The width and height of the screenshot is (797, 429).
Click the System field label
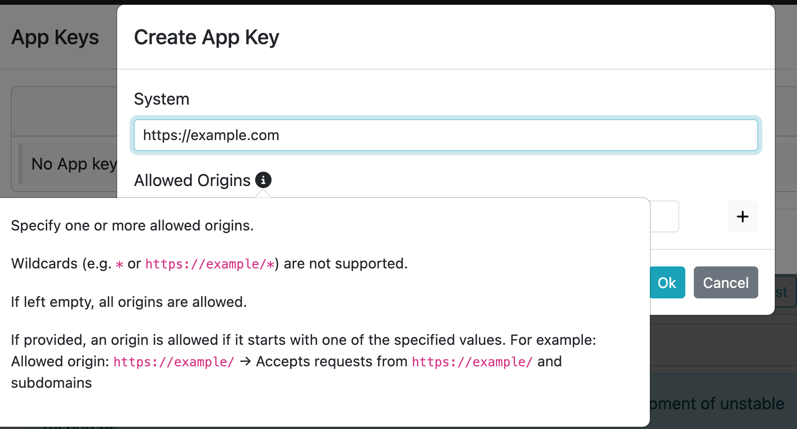point(161,99)
